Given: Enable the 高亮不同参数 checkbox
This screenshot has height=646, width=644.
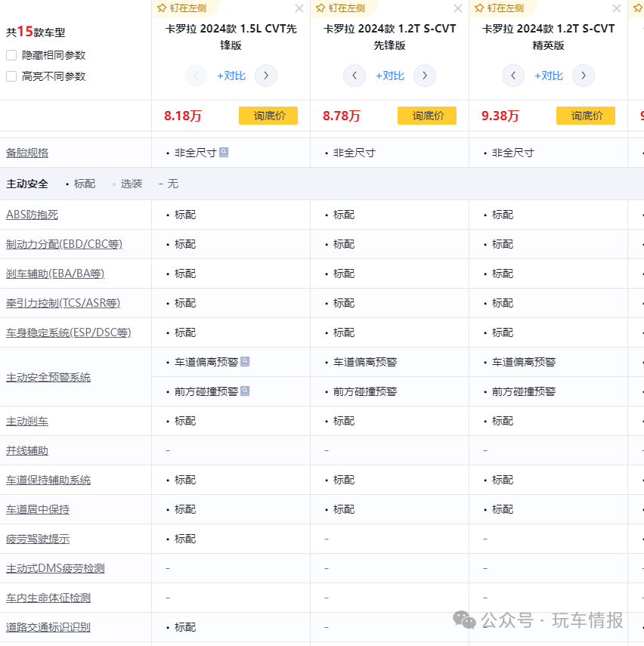Looking at the screenshot, I should coord(11,76).
